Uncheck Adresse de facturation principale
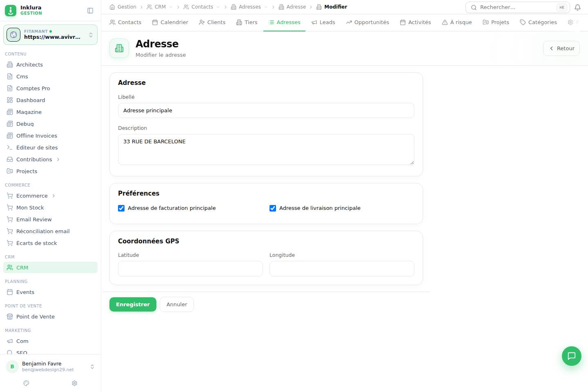This screenshot has width=588, height=392. coord(121,208)
